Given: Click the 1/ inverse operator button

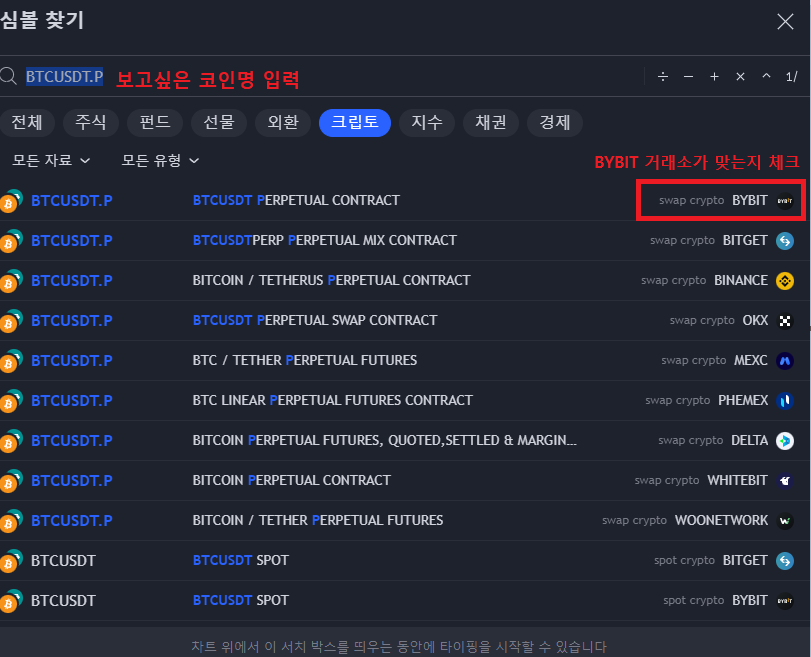Looking at the screenshot, I should pos(791,77).
